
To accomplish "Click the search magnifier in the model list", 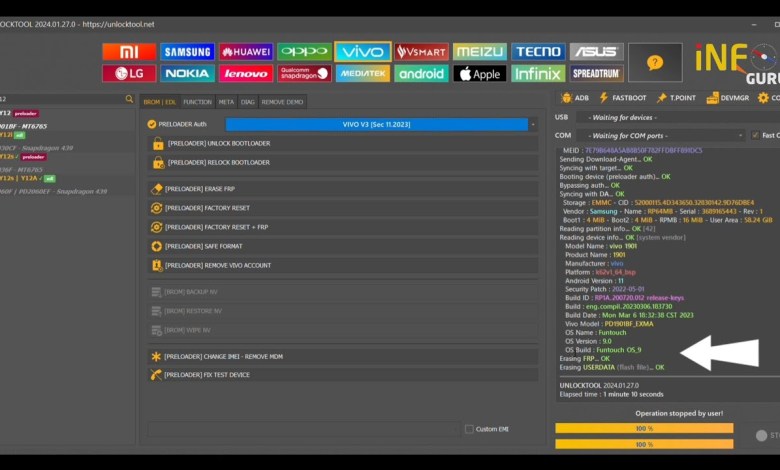I will pyautogui.click(x=129, y=99).
